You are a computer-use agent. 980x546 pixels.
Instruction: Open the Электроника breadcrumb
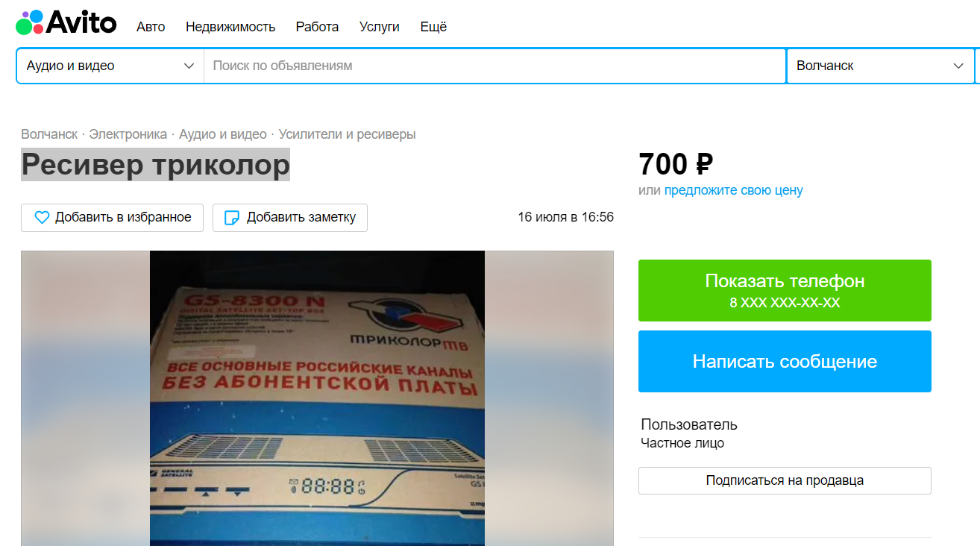pos(128,134)
